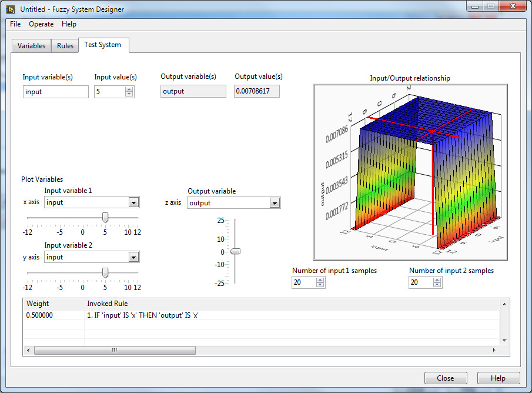Click the x axis slider thumb

click(105, 218)
